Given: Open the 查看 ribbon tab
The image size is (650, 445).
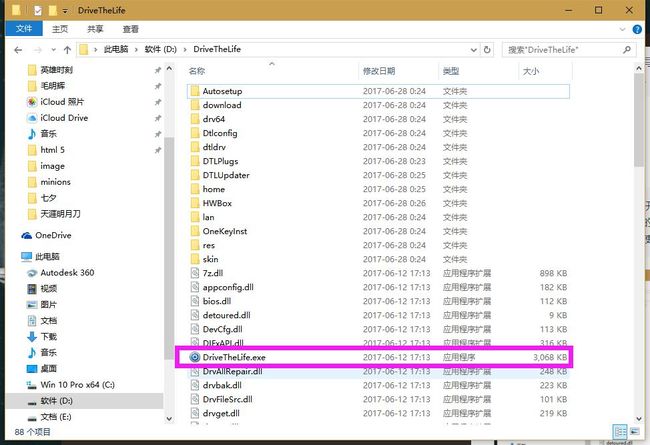Looking at the screenshot, I should point(131,29).
